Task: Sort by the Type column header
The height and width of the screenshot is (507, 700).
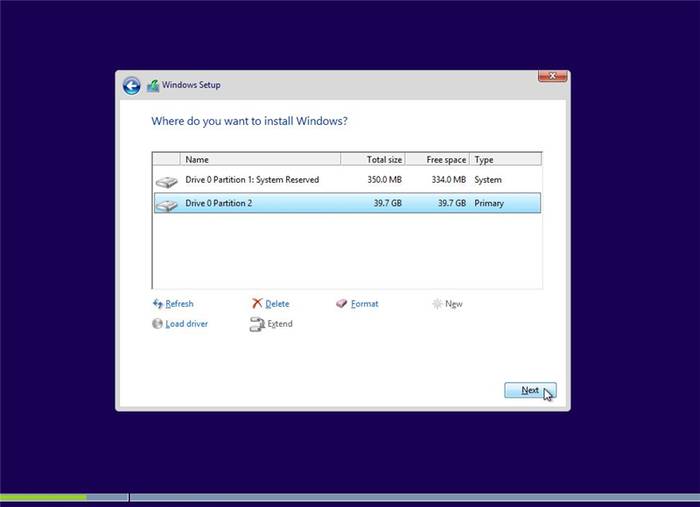Action: tap(506, 159)
